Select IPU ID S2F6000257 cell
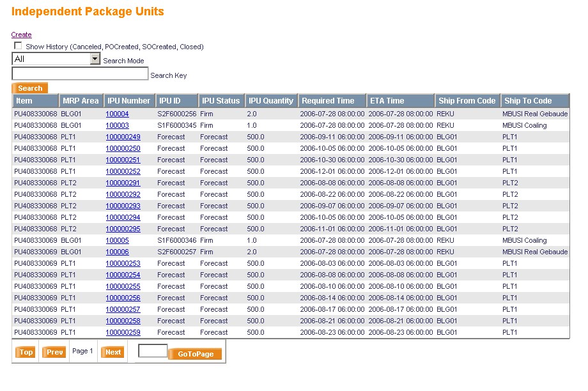588x391 pixels. click(x=176, y=252)
